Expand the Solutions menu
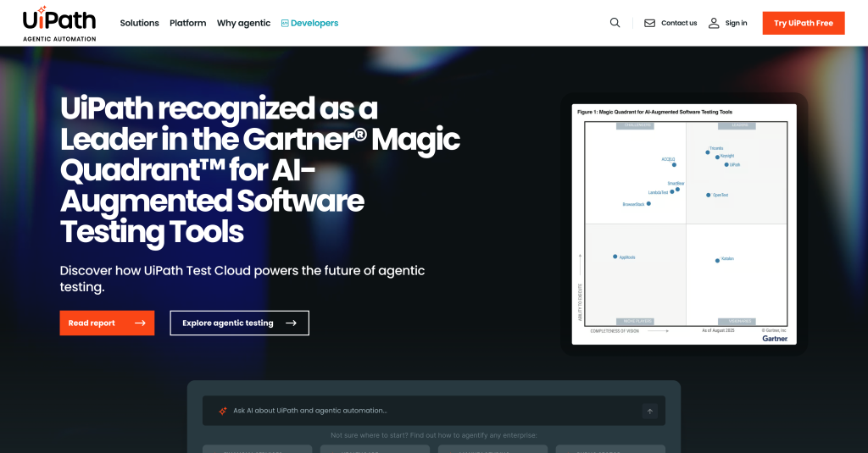 coord(139,23)
